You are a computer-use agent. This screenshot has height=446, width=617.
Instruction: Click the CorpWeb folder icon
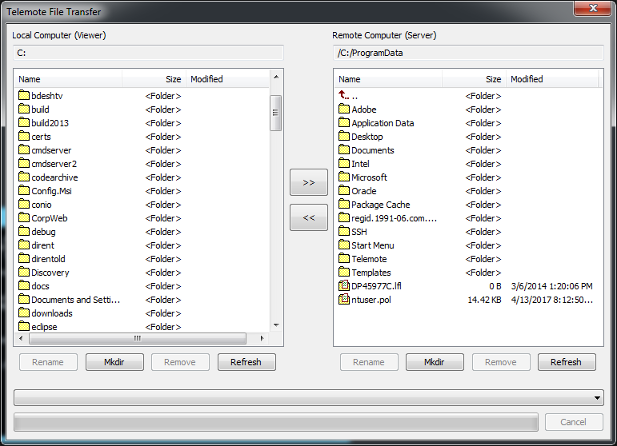click(x=24, y=218)
